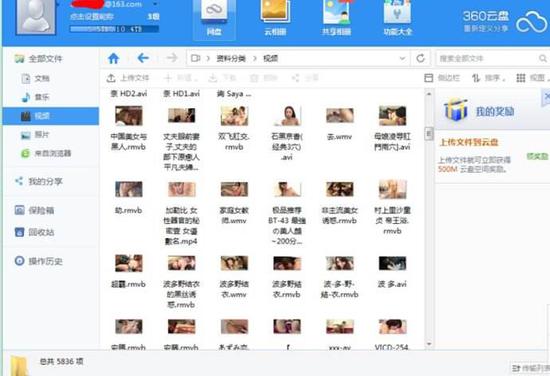This screenshot has height=376, width=550.
Task: Open the 音乐 music category
Action: click(x=35, y=97)
